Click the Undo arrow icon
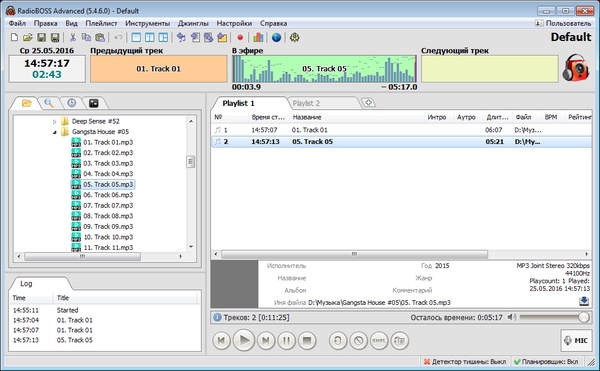 pos(118,37)
